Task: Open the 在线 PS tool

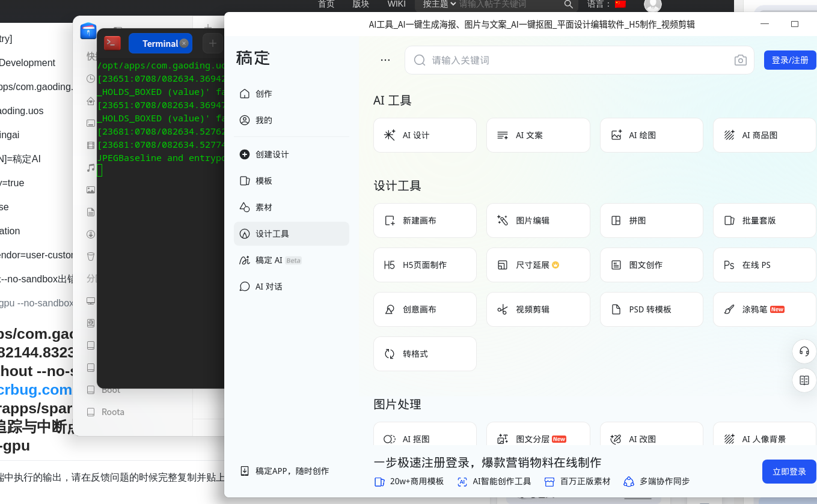Action: (x=765, y=265)
